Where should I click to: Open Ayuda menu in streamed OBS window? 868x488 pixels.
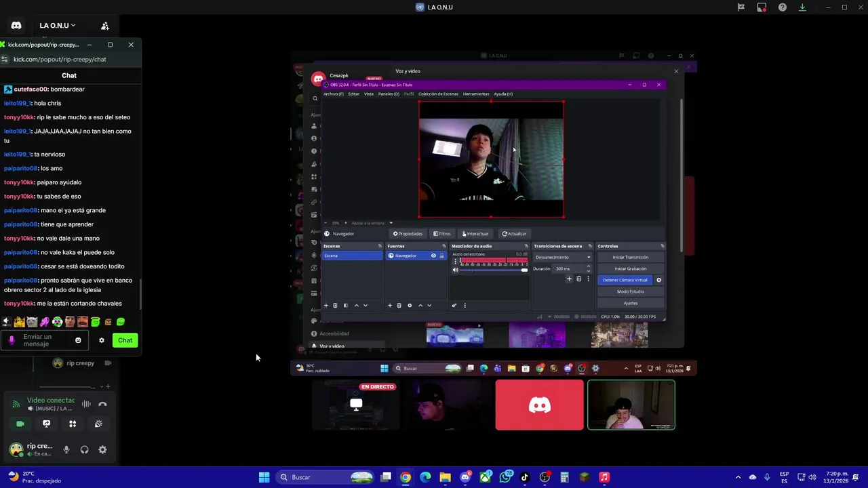503,94
